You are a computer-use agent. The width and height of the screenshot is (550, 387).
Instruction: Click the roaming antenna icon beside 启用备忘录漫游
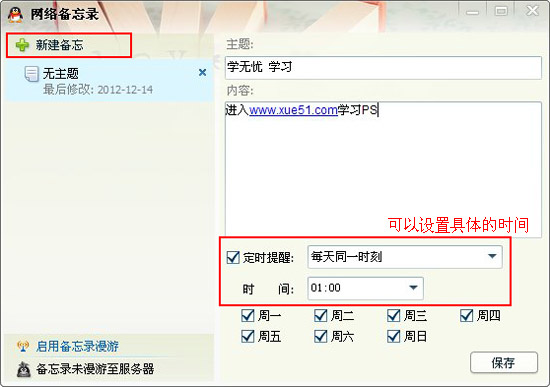[23, 347]
